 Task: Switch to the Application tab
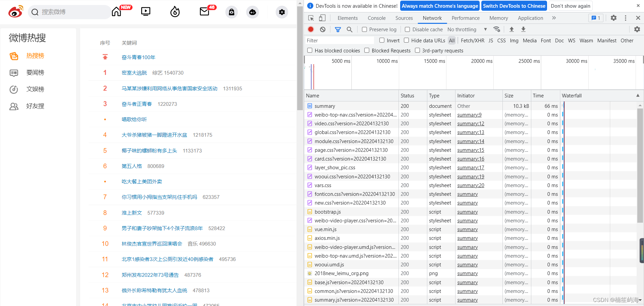[x=530, y=18]
